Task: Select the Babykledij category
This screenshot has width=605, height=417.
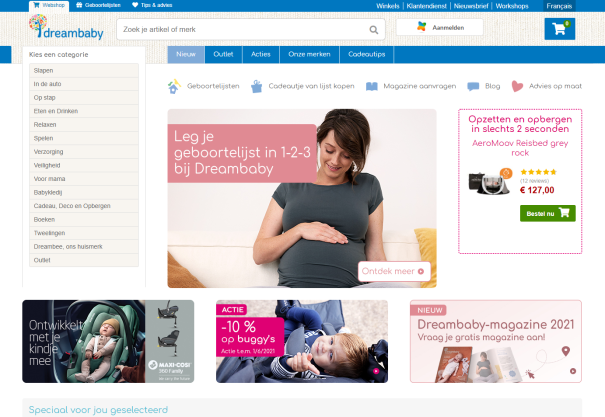Action: [84, 192]
